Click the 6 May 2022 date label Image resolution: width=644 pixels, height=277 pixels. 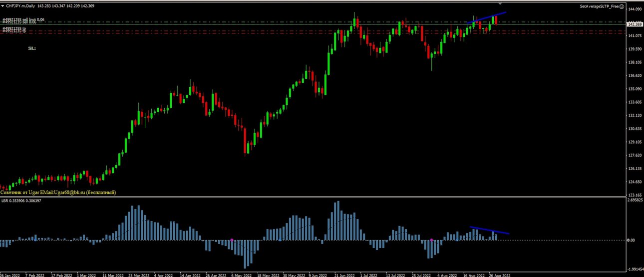click(242, 275)
